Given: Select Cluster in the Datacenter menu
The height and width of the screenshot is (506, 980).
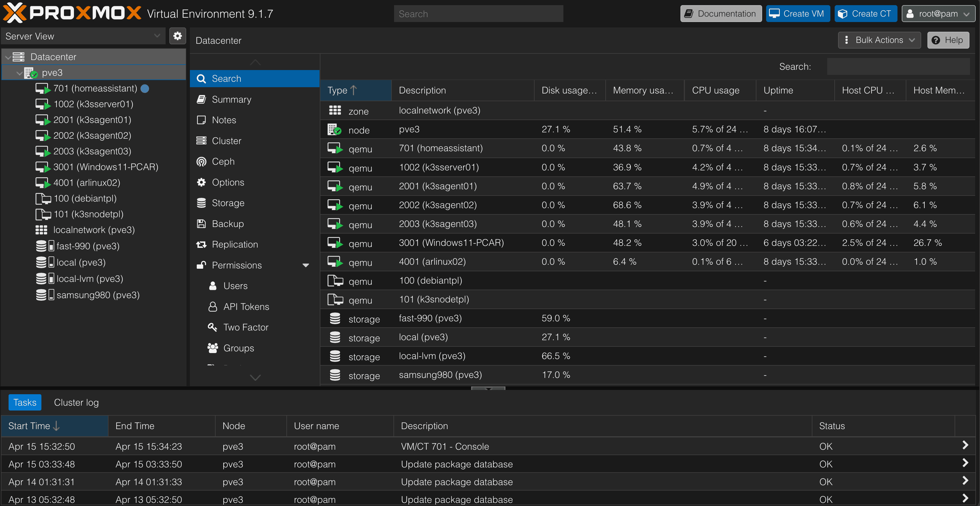Looking at the screenshot, I should 226,140.
